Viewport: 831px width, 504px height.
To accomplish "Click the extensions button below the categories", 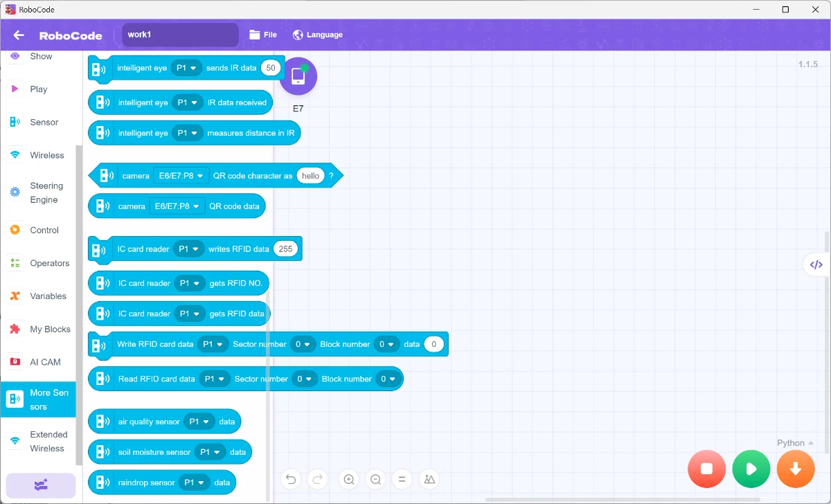I will point(41,485).
